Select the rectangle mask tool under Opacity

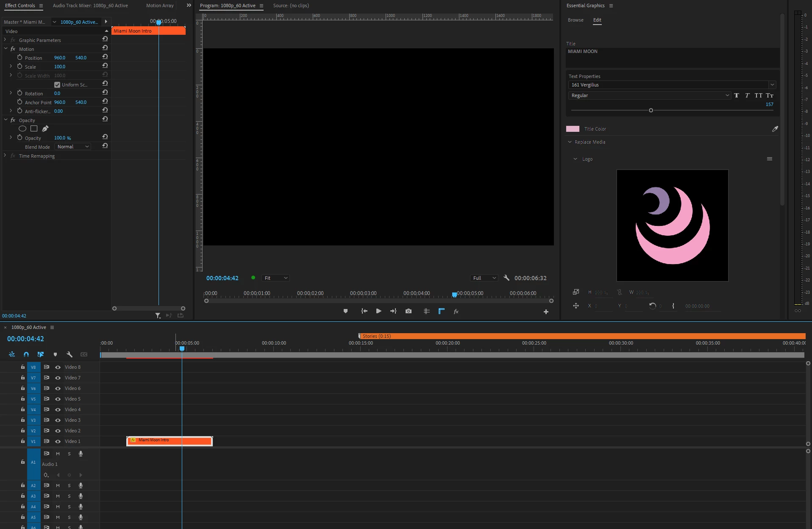coord(34,128)
